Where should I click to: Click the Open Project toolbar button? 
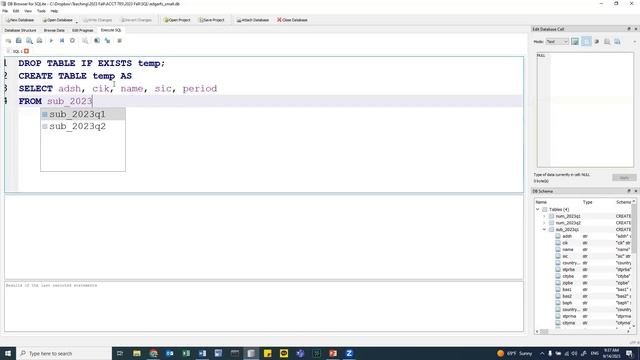(177, 20)
